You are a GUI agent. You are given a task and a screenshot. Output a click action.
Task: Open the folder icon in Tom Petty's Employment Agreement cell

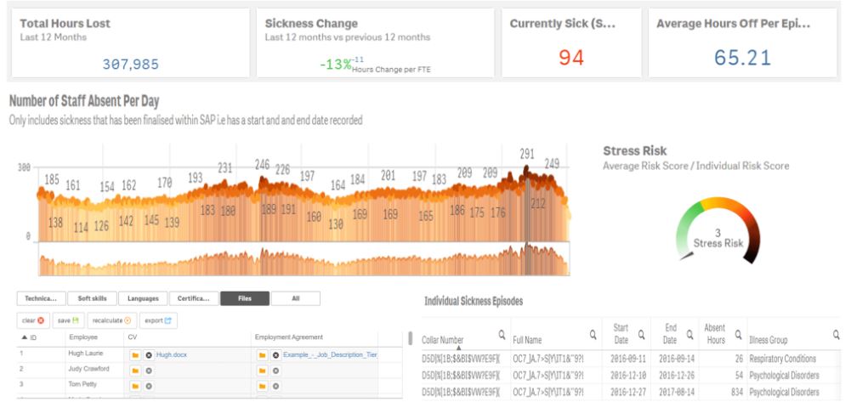263,387
